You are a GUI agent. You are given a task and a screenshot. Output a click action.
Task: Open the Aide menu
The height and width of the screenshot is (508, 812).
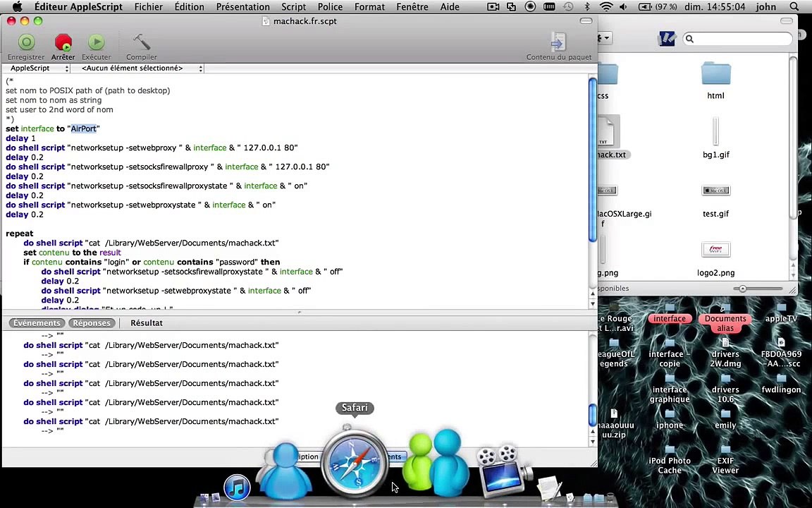(x=450, y=7)
